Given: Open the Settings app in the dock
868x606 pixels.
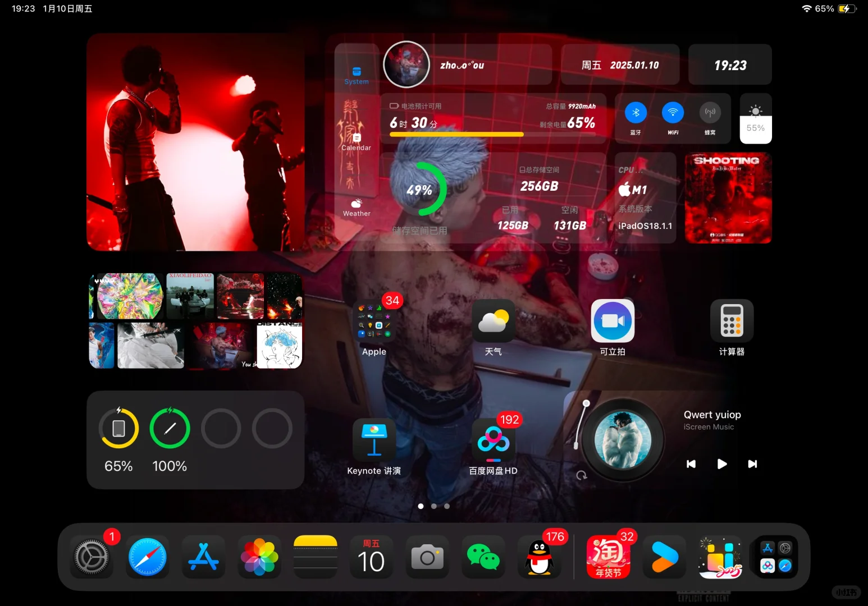Looking at the screenshot, I should [92, 557].
